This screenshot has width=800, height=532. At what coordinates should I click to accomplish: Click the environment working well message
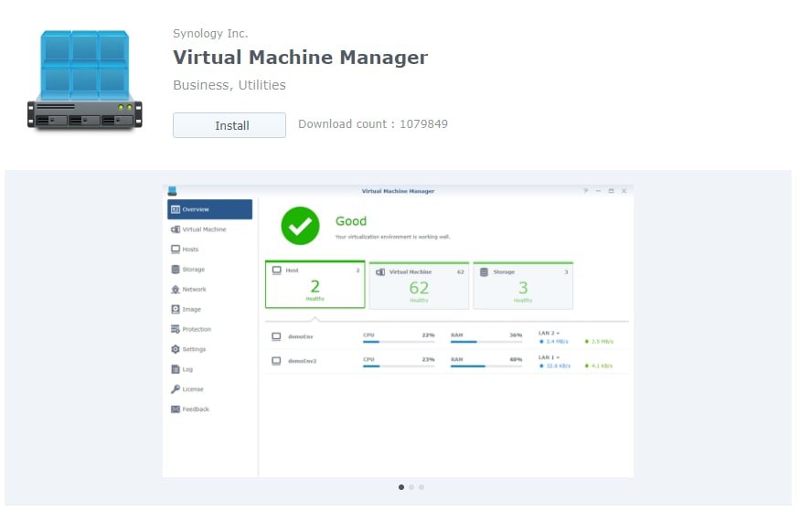coord(392,237)
